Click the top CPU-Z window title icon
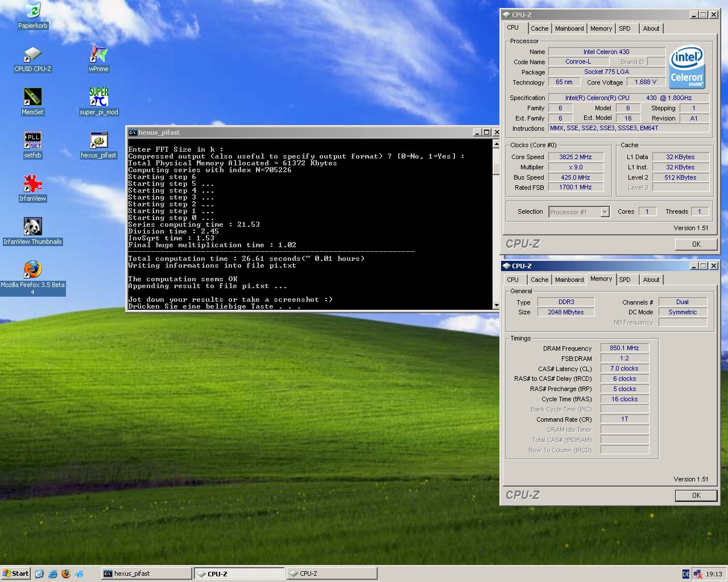Image resolution: width=728 pixels, height=582 pixels. [506, 15]
